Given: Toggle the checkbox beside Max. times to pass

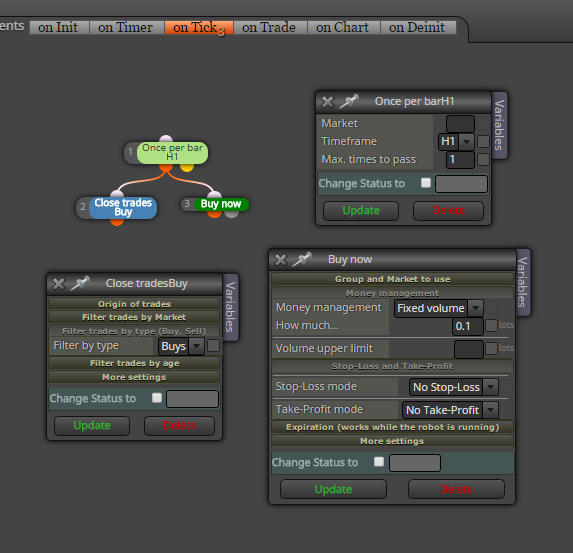Looking at the screenshot, I should tap(483, 159).
